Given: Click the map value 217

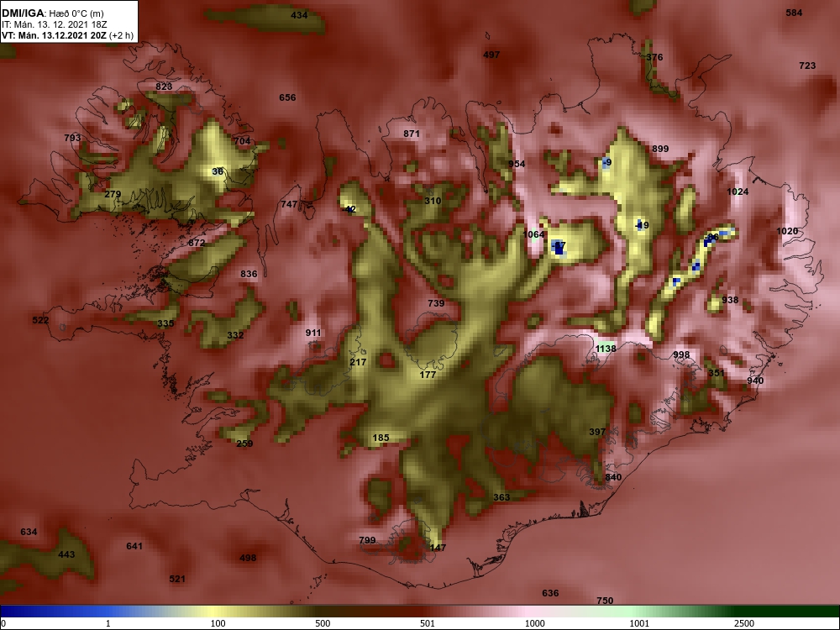Looking at the screenshot, I should pos(358,363).
